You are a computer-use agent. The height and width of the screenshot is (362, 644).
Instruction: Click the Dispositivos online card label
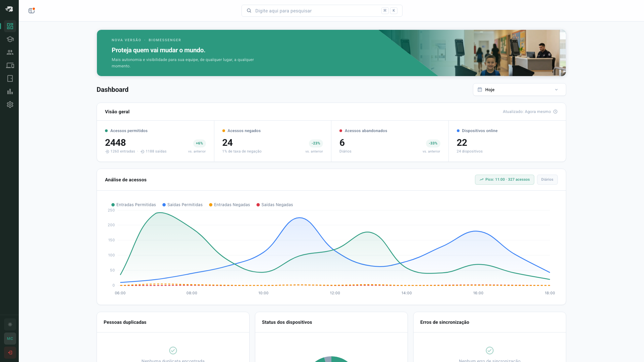480,131
